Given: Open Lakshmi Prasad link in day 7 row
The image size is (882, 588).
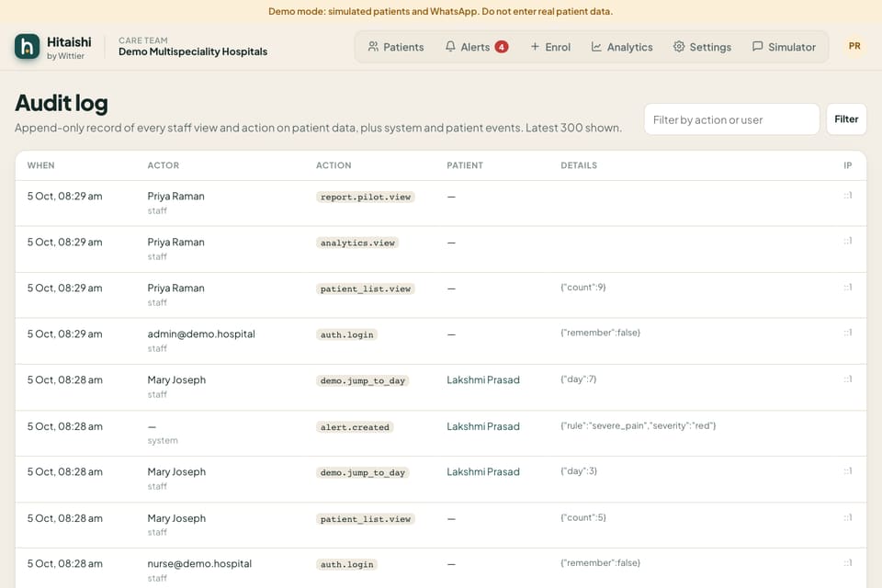Looking at the screenshot, I should point(483,379).
